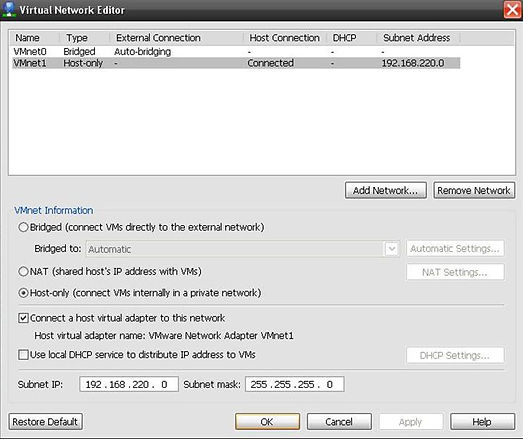Close the Virtual Network Editor window

(512, 9)
